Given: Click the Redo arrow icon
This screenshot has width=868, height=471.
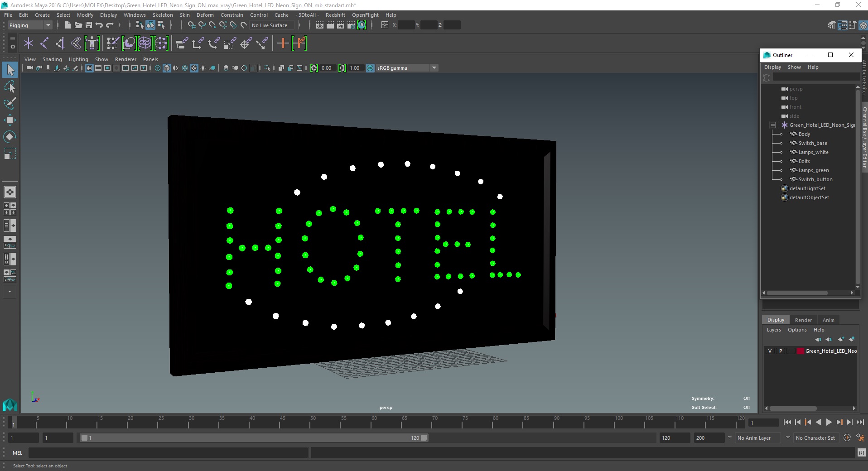Looking at the screenshot, I should tap(110, 25).
